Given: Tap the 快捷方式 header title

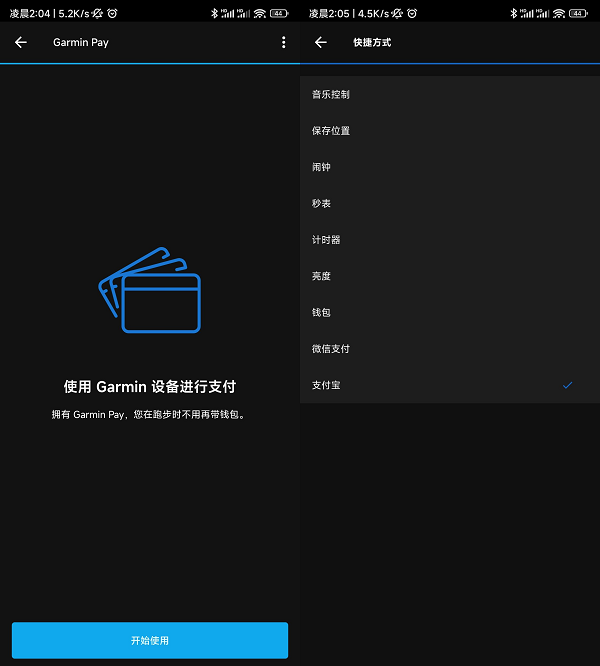Looking at the screenshot, I should (372, 42).
